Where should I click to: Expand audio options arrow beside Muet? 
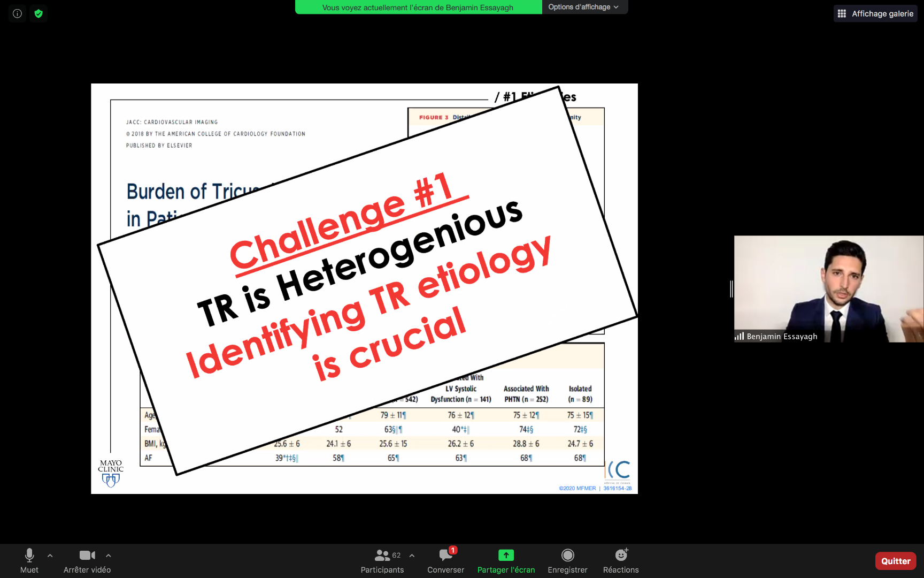50,556
